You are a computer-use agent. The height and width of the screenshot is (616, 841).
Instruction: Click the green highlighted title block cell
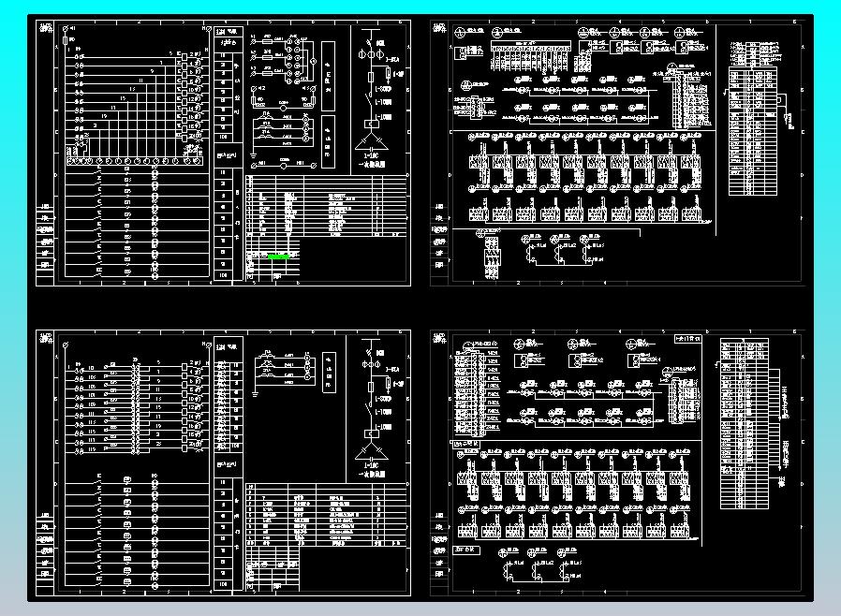pos(278,256)
